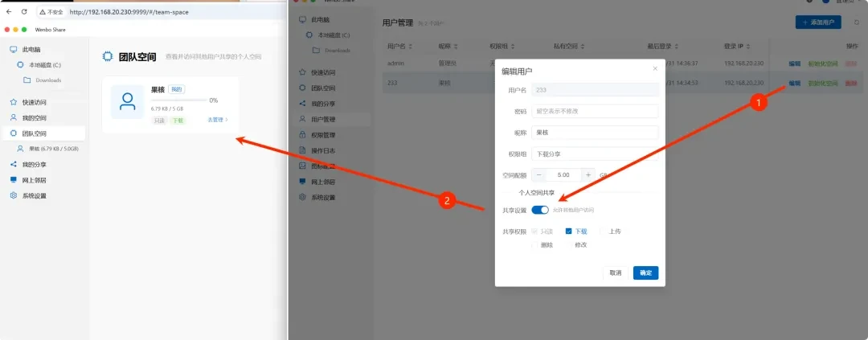The image size is (868, 340).
Task: Select 团队空间 in the left window sidebar
Action: point(45,133)
